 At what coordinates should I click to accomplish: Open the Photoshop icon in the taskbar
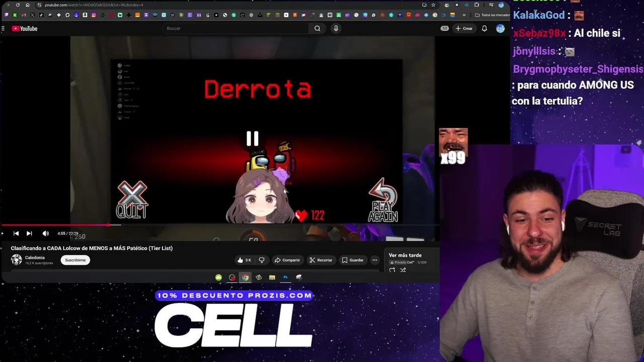point(285,278)
